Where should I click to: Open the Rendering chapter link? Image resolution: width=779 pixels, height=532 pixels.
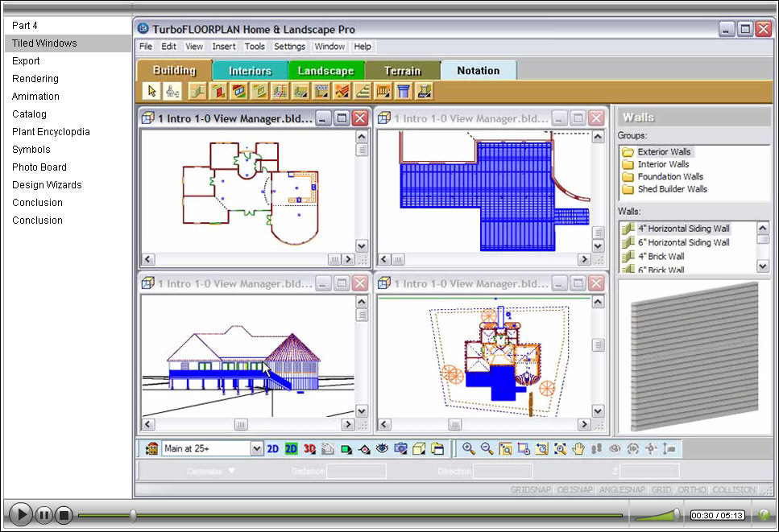pyautogui.click(x=35, y=78)
